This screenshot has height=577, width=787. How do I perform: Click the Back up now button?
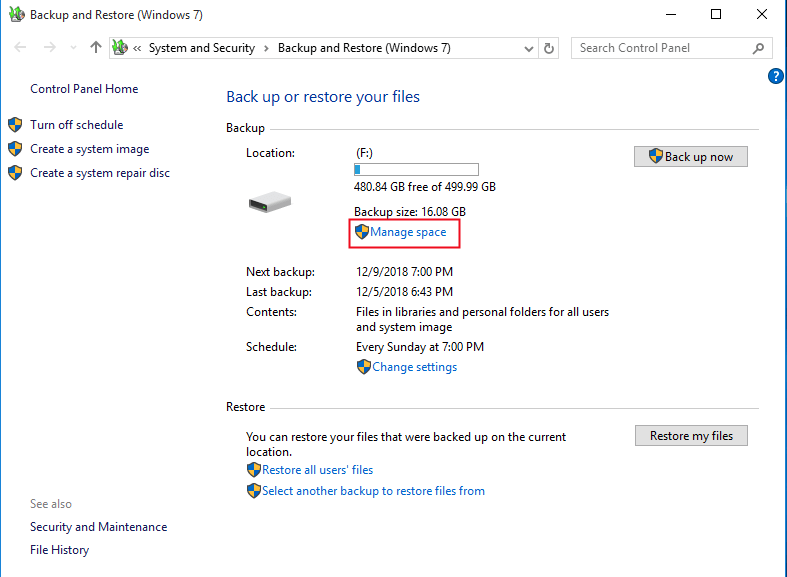pyautogui.click(x=690, y=156)
